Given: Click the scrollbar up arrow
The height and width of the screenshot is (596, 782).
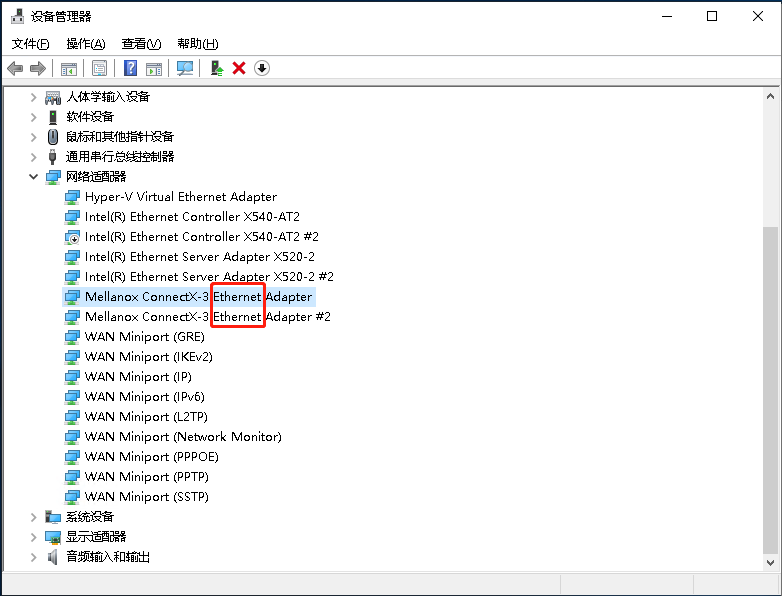Looking at the screenshot, I should [770, 96].
